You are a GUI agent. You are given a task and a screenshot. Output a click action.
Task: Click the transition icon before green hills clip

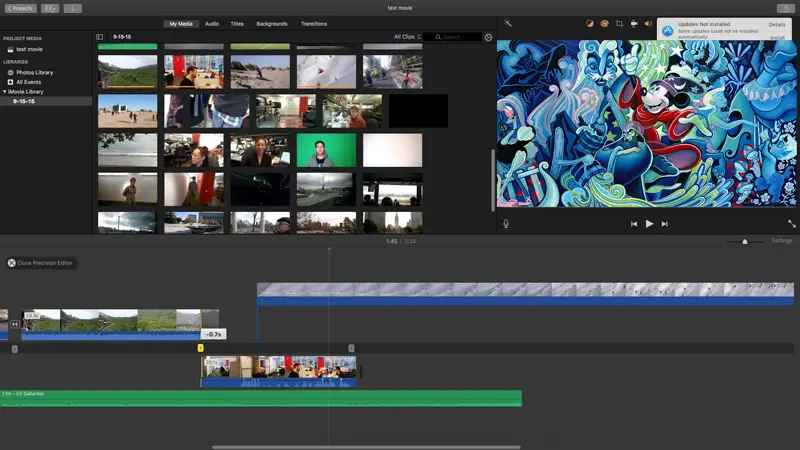point(15,324)
